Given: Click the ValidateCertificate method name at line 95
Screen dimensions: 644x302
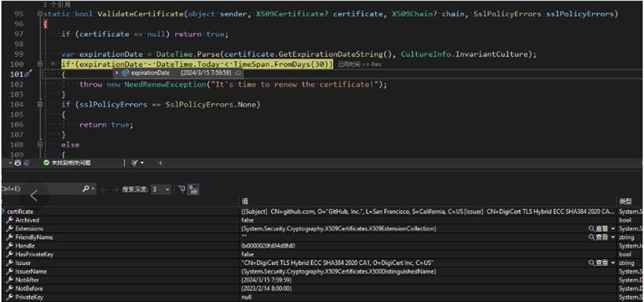Looking at the screenshot, I should pos(140,14).
